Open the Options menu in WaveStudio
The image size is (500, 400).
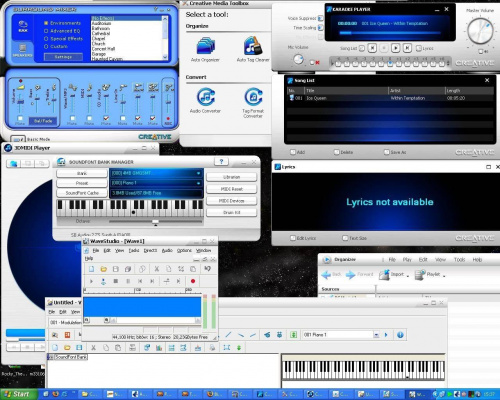coord(184,250)
